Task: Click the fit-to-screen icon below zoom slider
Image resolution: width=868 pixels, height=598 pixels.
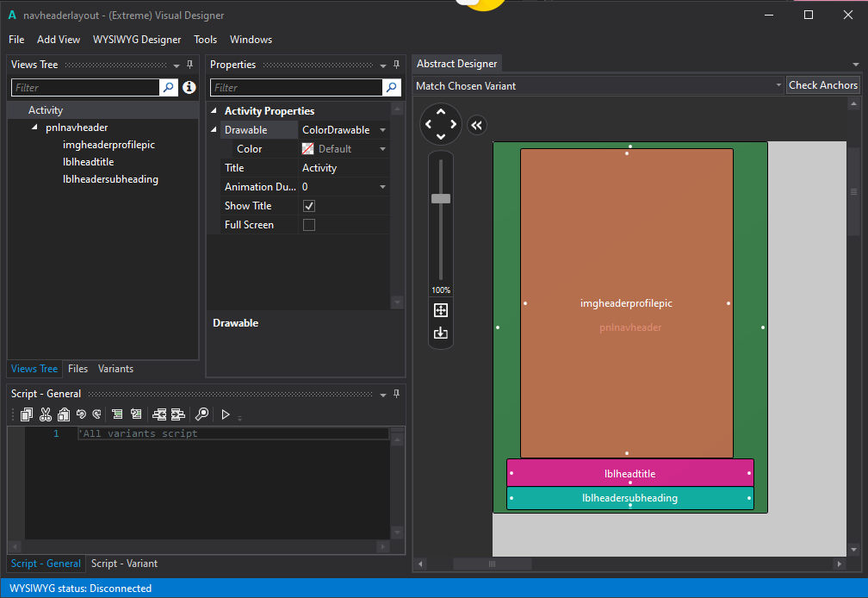Action: tap(441, 310)
